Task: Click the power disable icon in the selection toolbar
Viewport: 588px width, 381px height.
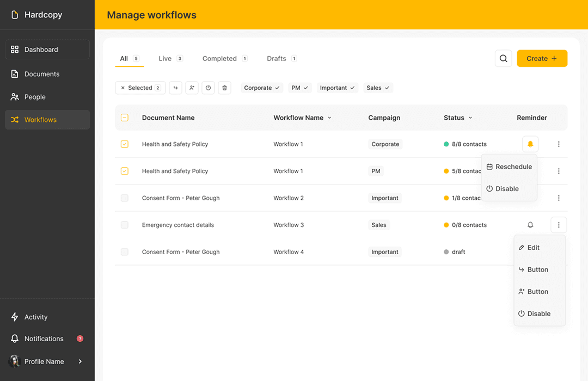Action: tap(208, 88)
